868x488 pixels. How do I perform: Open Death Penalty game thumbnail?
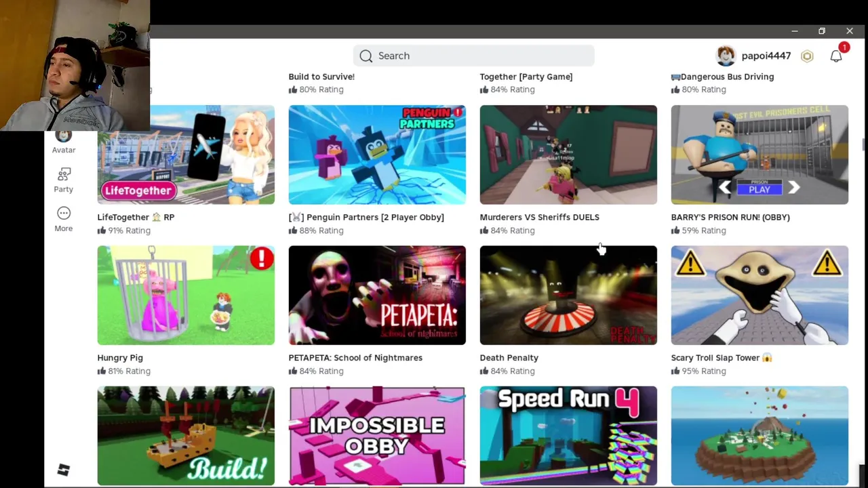(568, 295)
